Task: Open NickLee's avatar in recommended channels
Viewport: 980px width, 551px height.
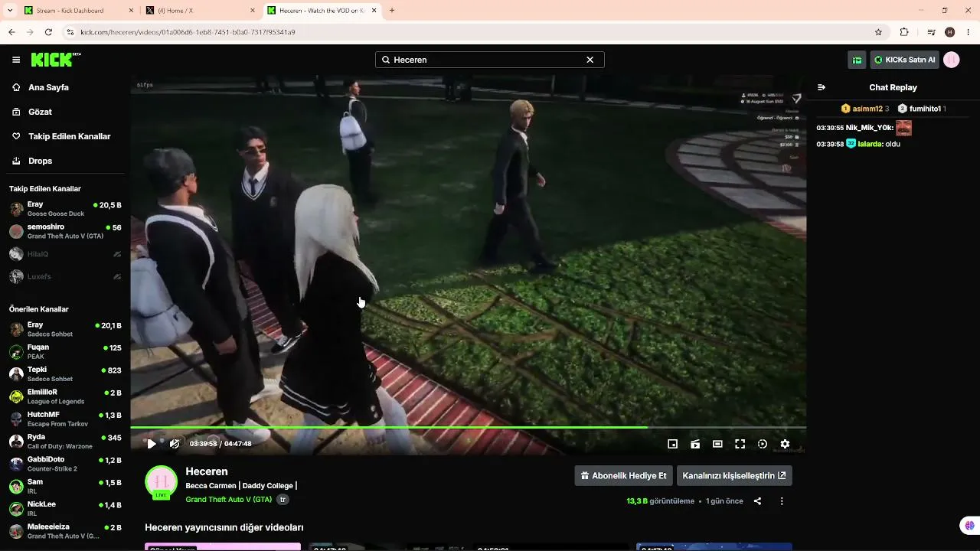Action: pyautogui.click(x=16, y=509)
